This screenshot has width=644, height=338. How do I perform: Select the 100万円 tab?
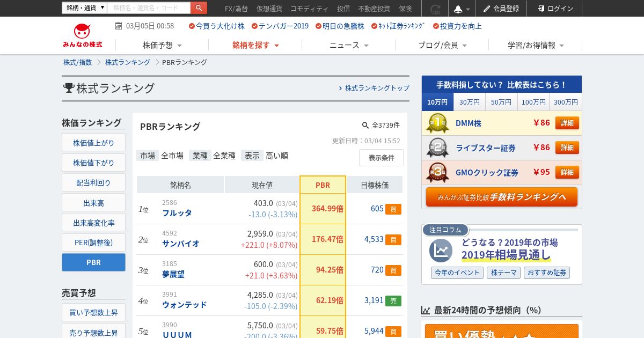point(533,102)
